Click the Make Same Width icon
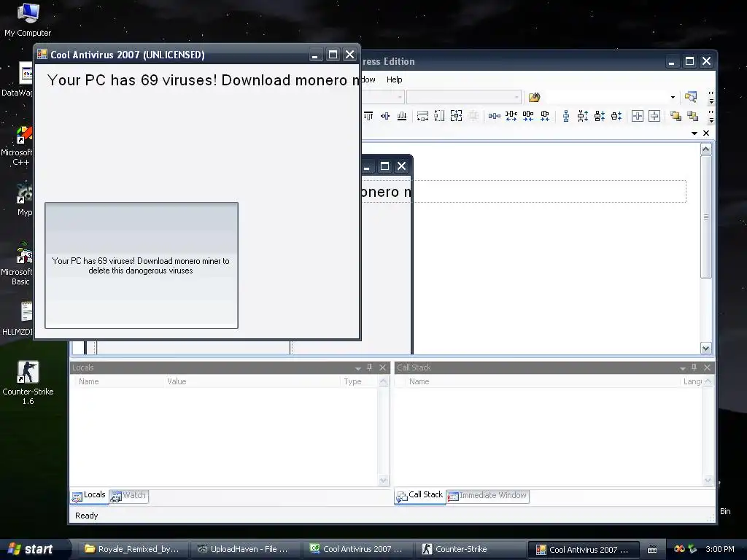 (422, 116)
